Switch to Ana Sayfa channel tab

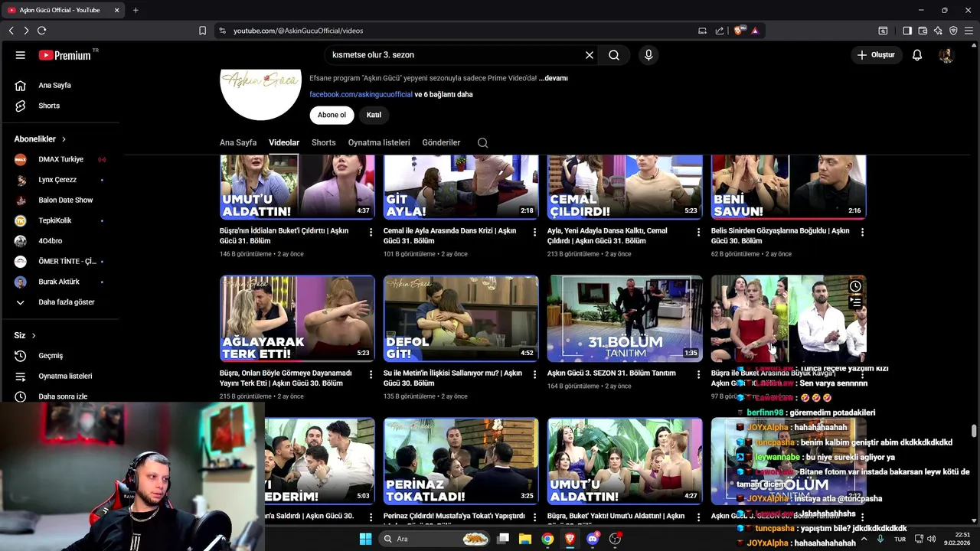238,142
